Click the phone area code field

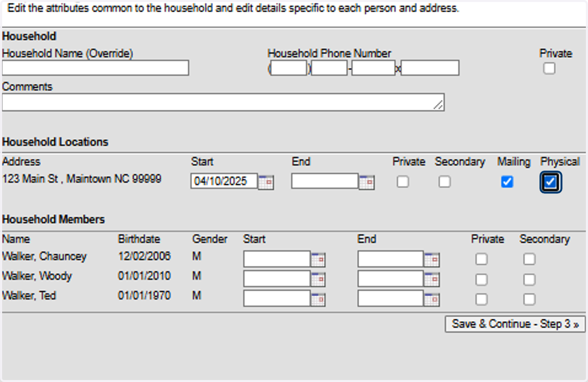[289, 68]
